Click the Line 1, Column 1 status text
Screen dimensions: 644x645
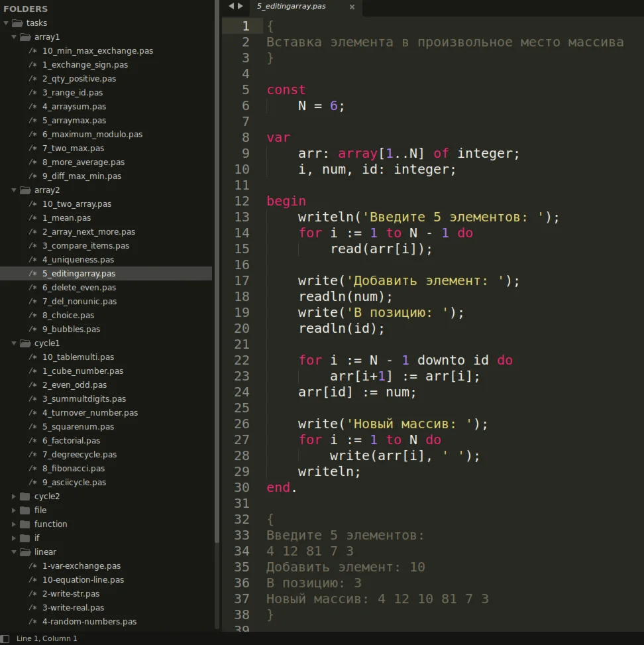47,638
